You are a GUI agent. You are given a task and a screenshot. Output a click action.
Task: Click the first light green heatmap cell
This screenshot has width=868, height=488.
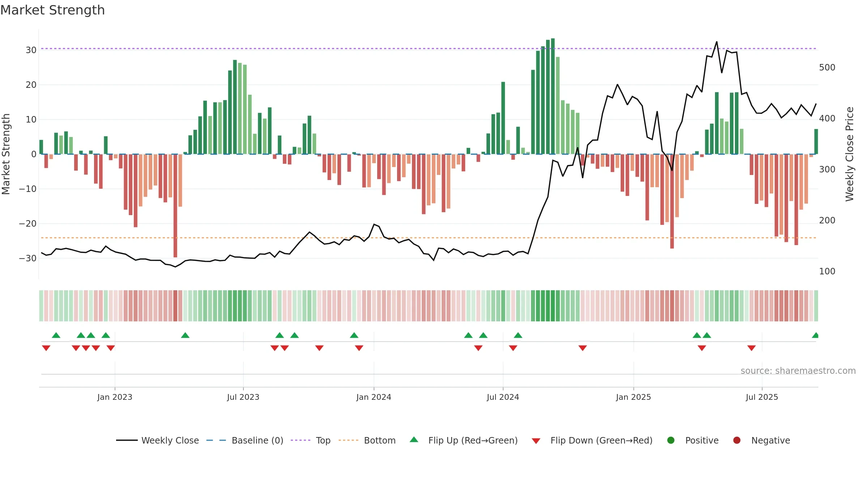tap(41, 306)
